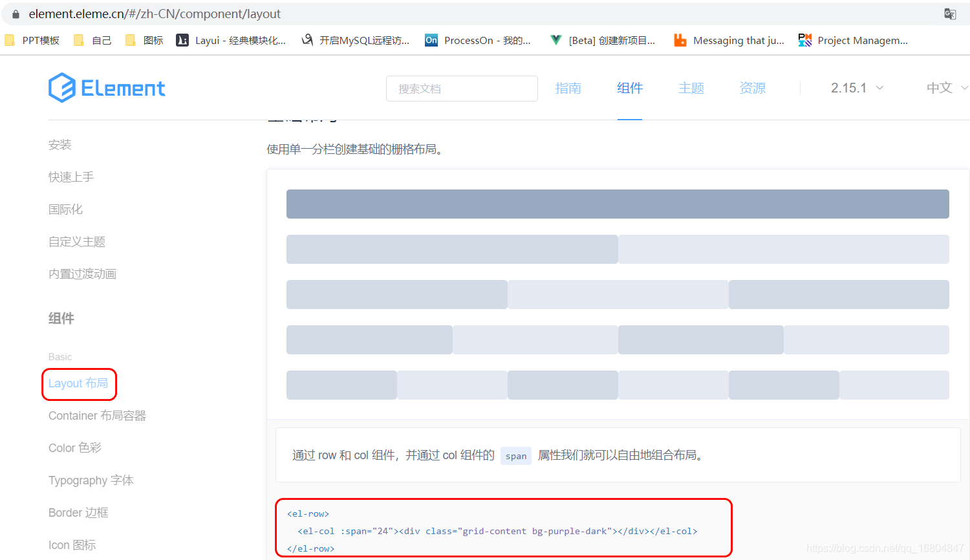
Task: Select Color 色彩 in the sidebar
Action: (x=75, y=448)
